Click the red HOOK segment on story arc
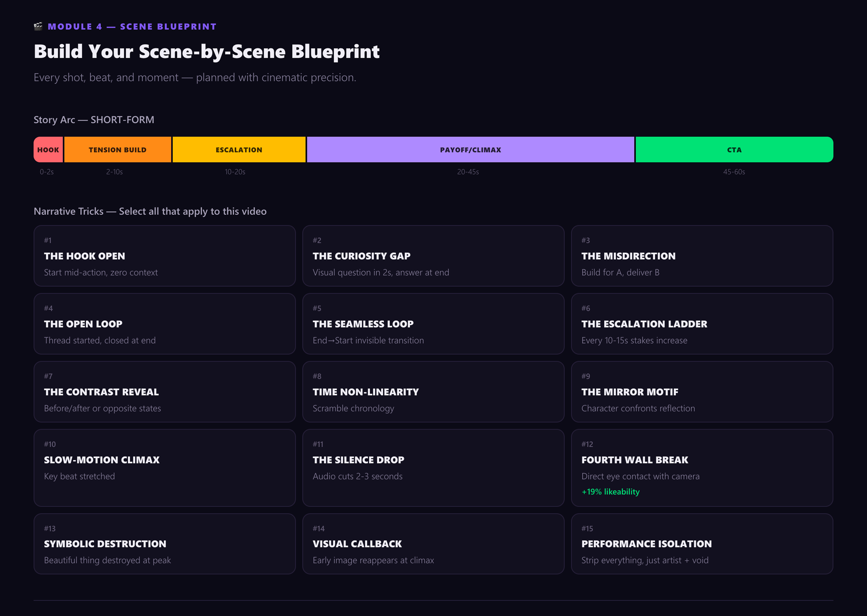The height and width of the screenshot is (616, 867). tap(48, 150)
